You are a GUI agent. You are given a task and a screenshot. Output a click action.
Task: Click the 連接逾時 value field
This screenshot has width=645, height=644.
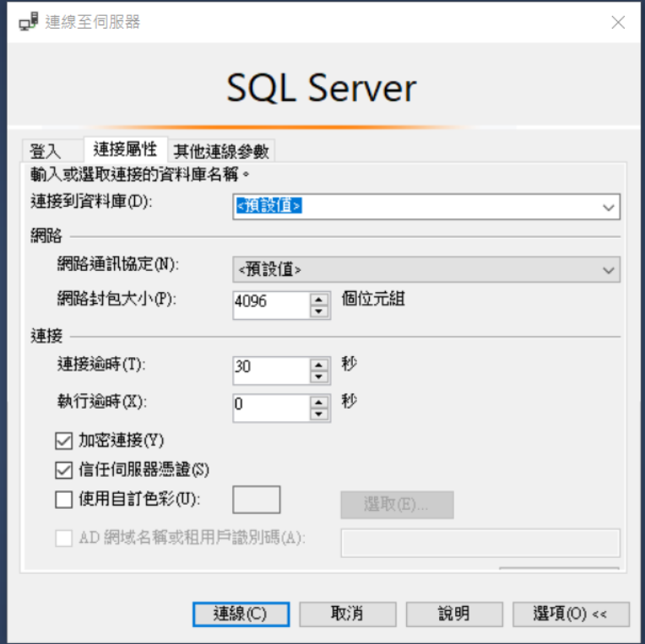[x=272, y=371]
